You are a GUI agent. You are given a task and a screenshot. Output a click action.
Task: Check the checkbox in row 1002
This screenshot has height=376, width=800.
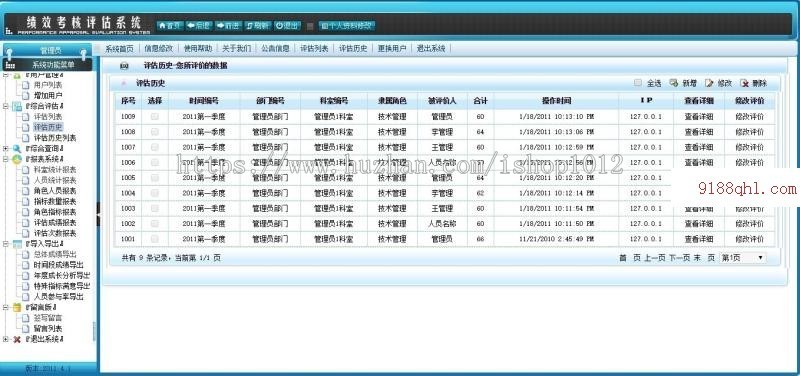155,223
